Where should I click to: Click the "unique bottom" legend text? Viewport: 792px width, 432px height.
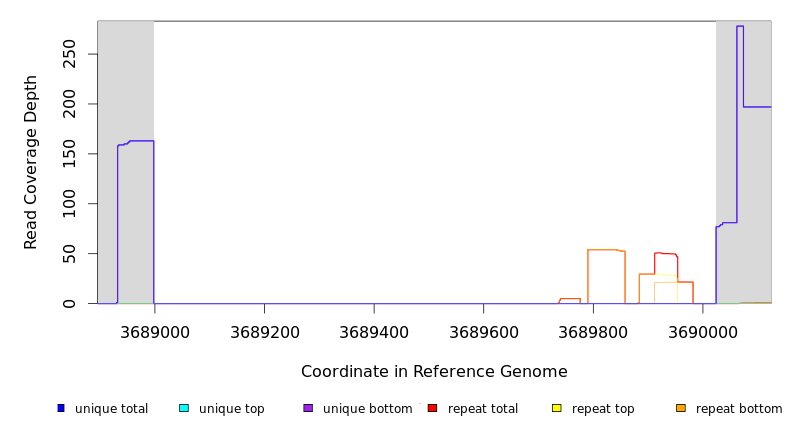(x=367, y=409)
